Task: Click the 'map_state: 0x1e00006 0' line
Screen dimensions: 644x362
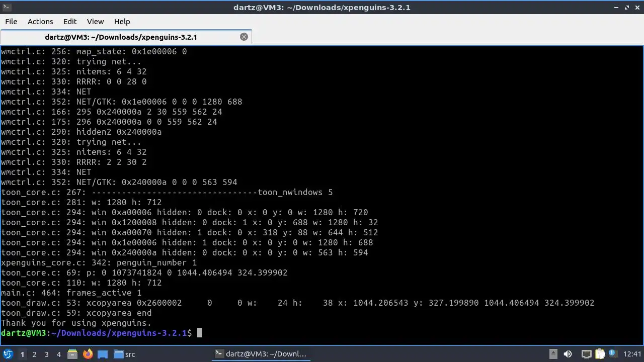Action: coord(94,51)
